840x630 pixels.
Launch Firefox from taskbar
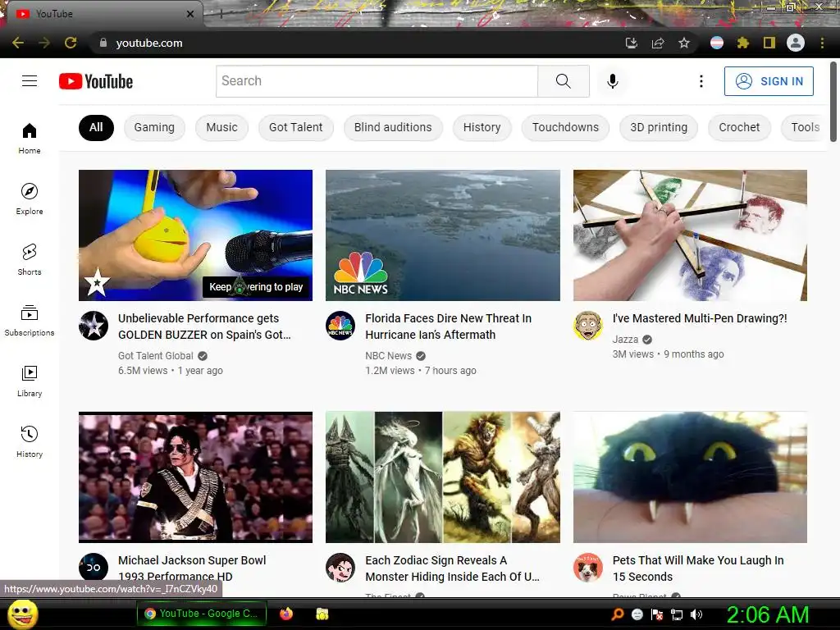click(286, 614)
